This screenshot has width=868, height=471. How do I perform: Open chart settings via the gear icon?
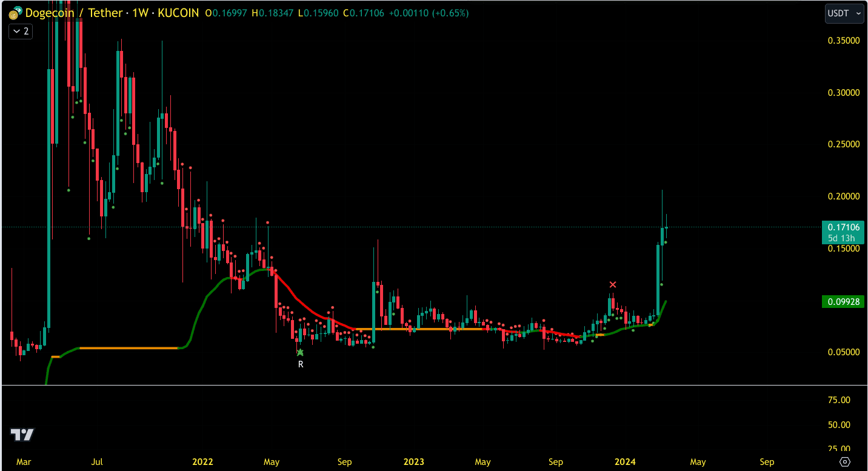pyautogui.click(x=845, y=462)
